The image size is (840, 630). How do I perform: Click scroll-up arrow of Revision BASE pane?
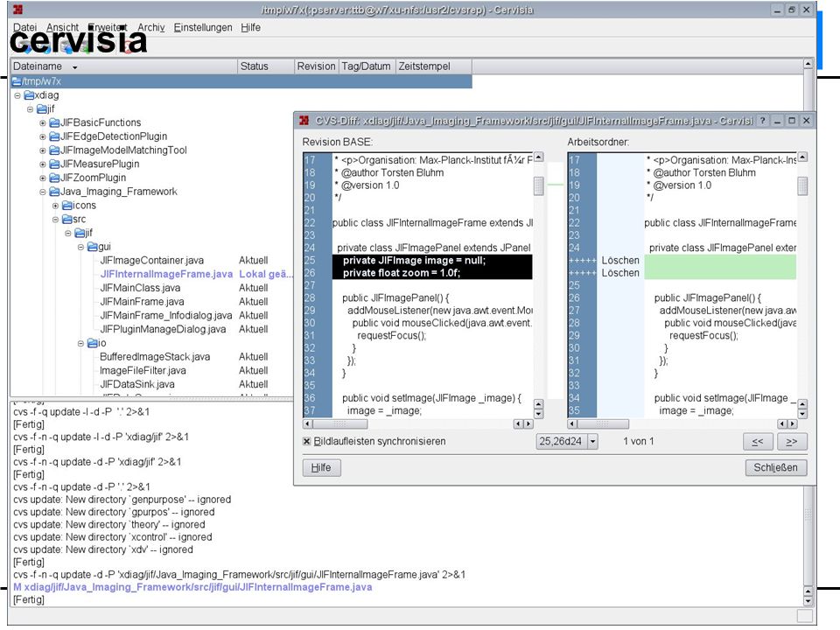click(x=539, y=157)
